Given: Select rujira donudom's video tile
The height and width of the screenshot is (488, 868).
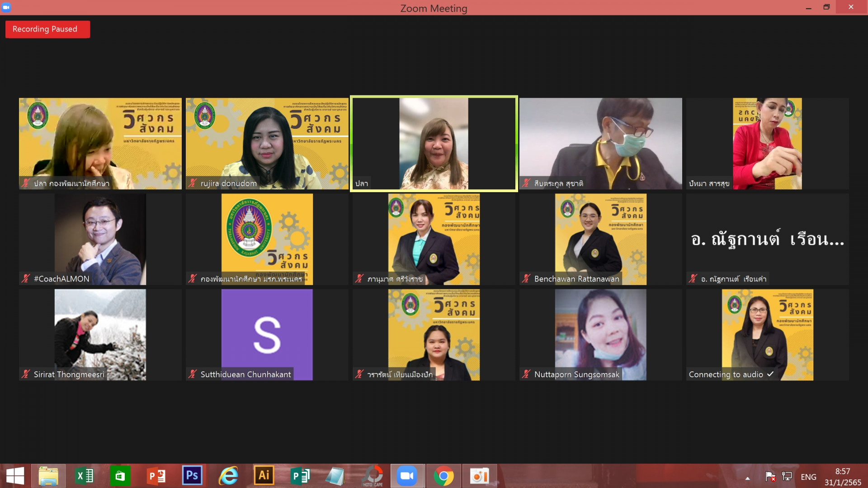Looking at the screenshot, I should click(267, 144).
